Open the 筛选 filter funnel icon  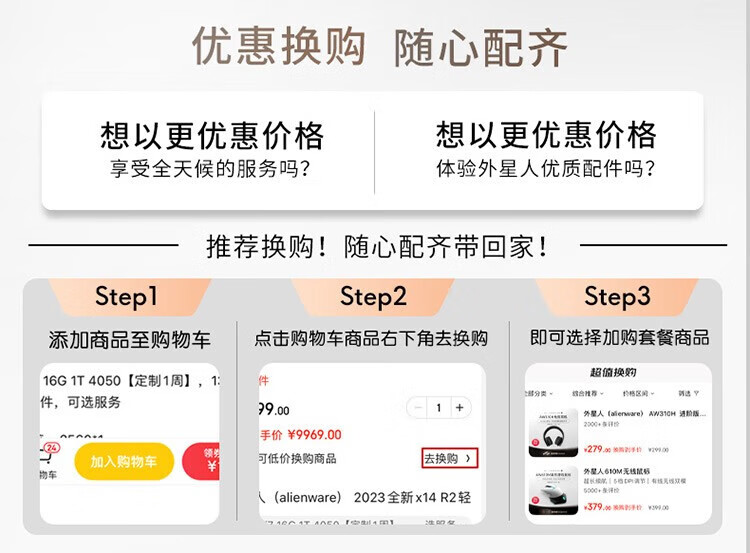688,394
